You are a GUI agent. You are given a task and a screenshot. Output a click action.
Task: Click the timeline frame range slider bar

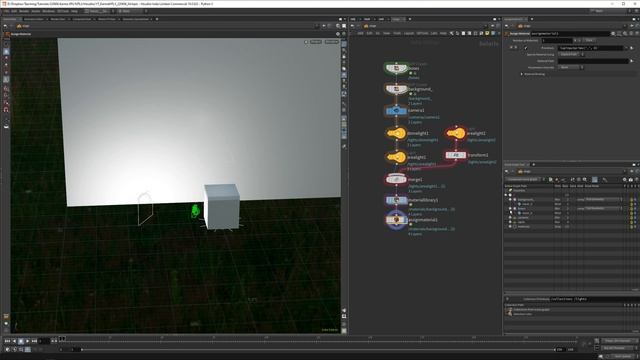318,349
